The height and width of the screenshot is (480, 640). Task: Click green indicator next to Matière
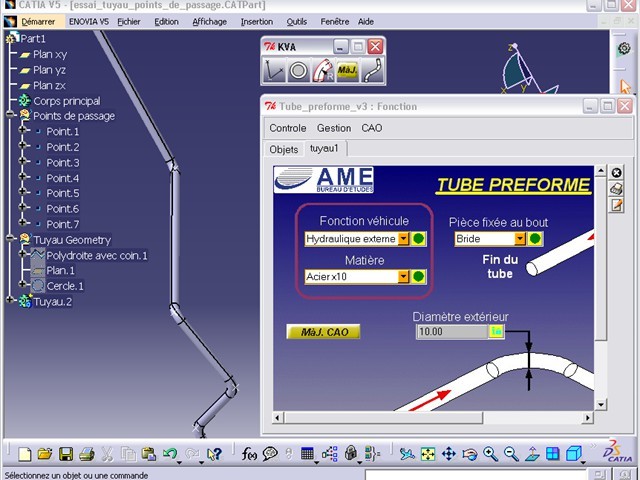[418, 277]
